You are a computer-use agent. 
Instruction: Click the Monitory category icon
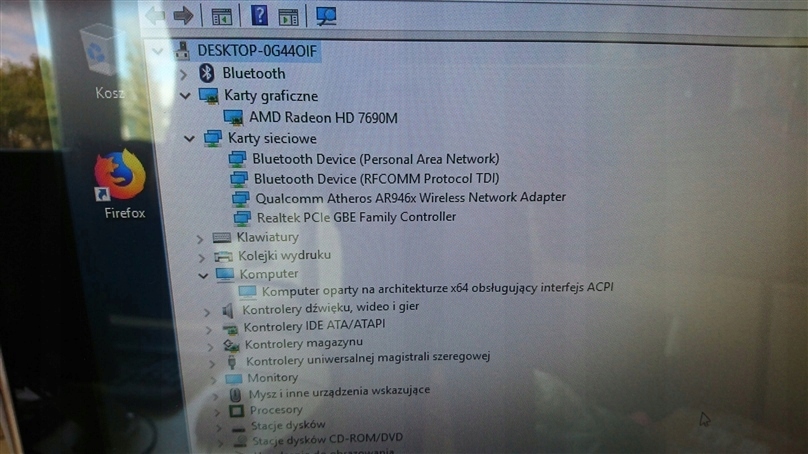pos(233,379)
